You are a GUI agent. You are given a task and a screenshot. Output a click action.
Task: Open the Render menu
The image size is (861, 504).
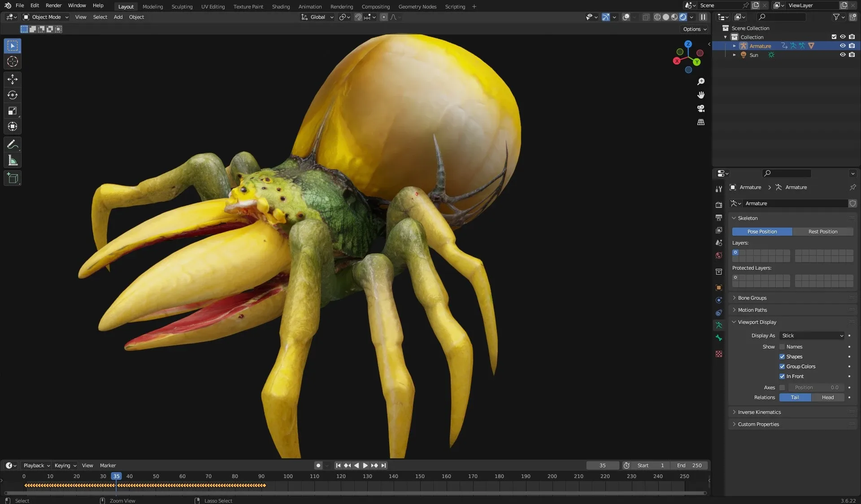tap(53, 5)
